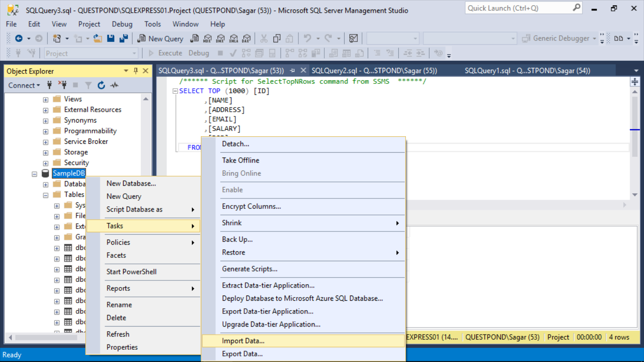Click the Object Explorer filter icon
Viewport: 644px width, 362px height.
click(x=89, y=85)
